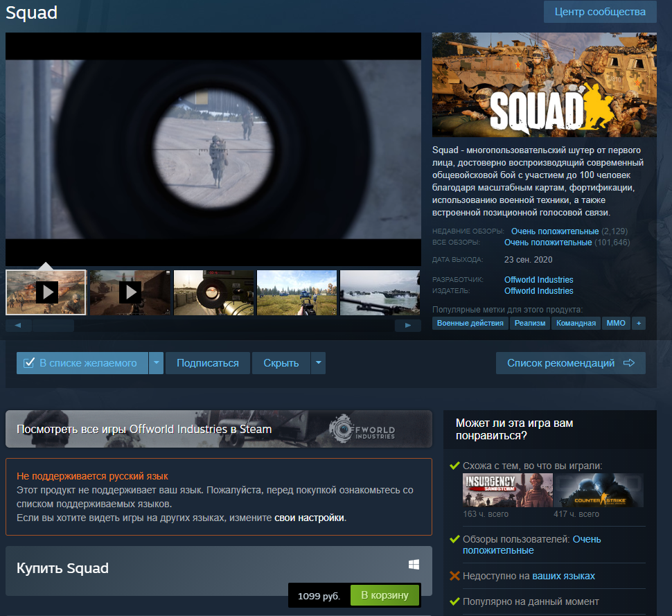Viewport: 672px width, 616px height.
Task: Click the green checkmark beside 'Популярно на данный момент'
Action: point(454,601)
